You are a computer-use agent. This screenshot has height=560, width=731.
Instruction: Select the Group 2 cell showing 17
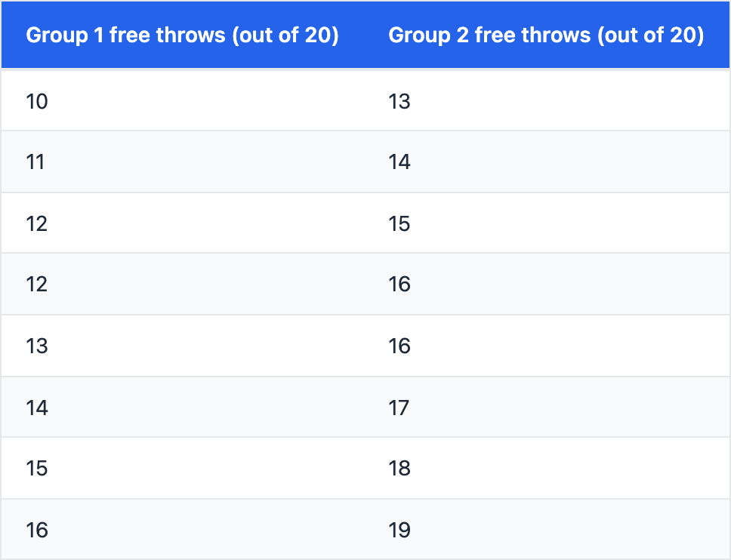click(399, 408)
